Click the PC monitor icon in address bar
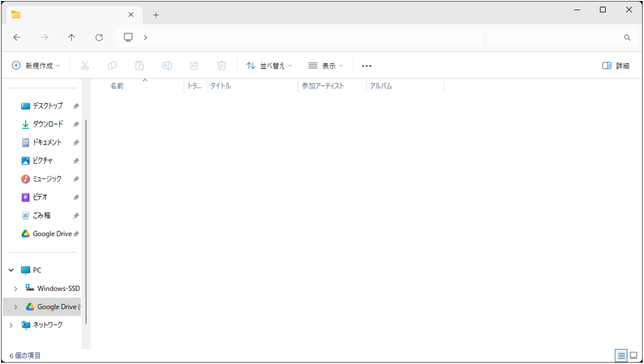644x364 pixels. coord(128,37)
